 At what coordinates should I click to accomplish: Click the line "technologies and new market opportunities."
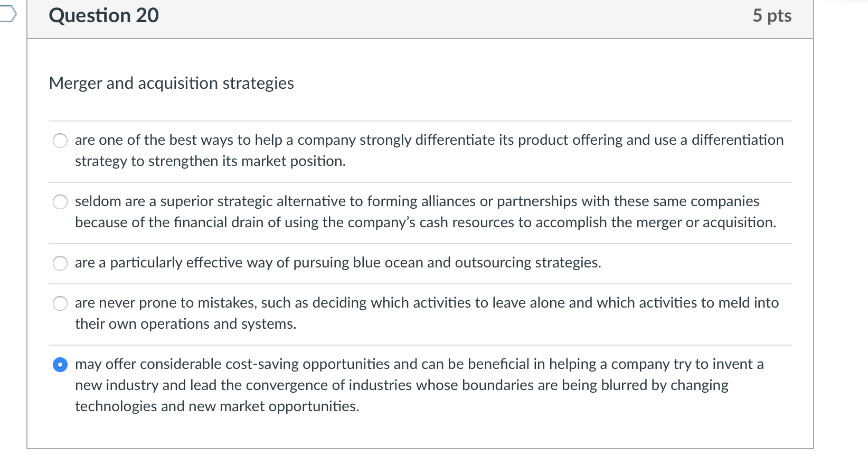click(x=217, y=406)
